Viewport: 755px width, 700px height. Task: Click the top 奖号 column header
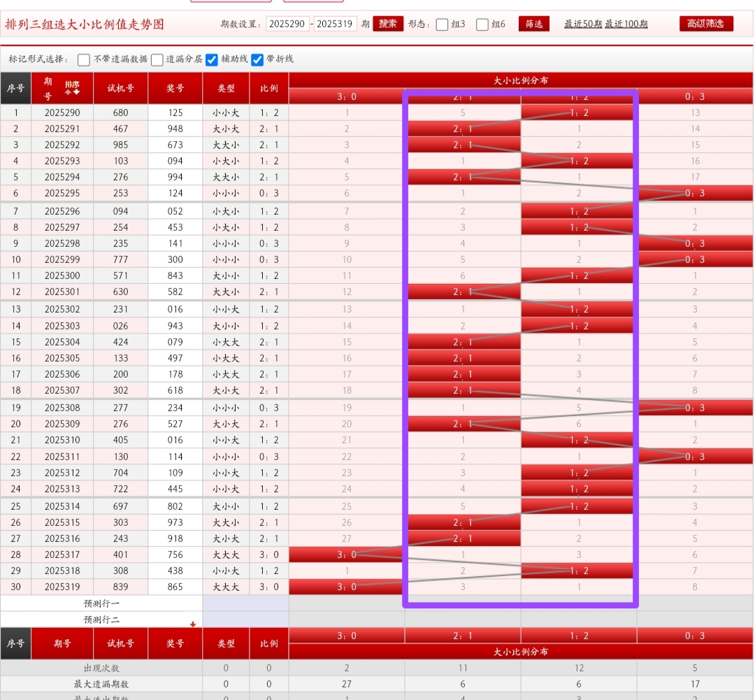click(x=175, y=88)
